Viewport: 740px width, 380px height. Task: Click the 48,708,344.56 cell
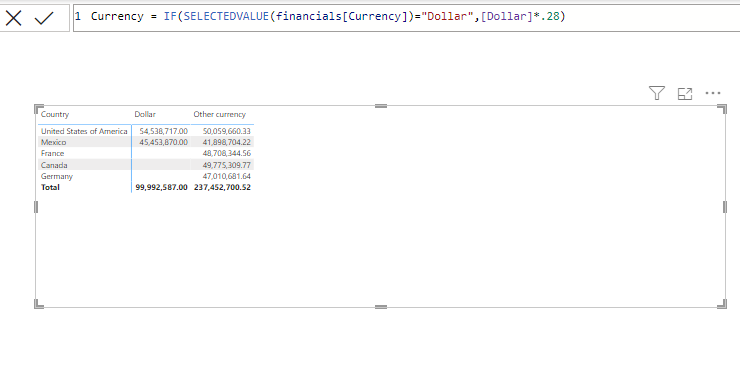[227, 153]
